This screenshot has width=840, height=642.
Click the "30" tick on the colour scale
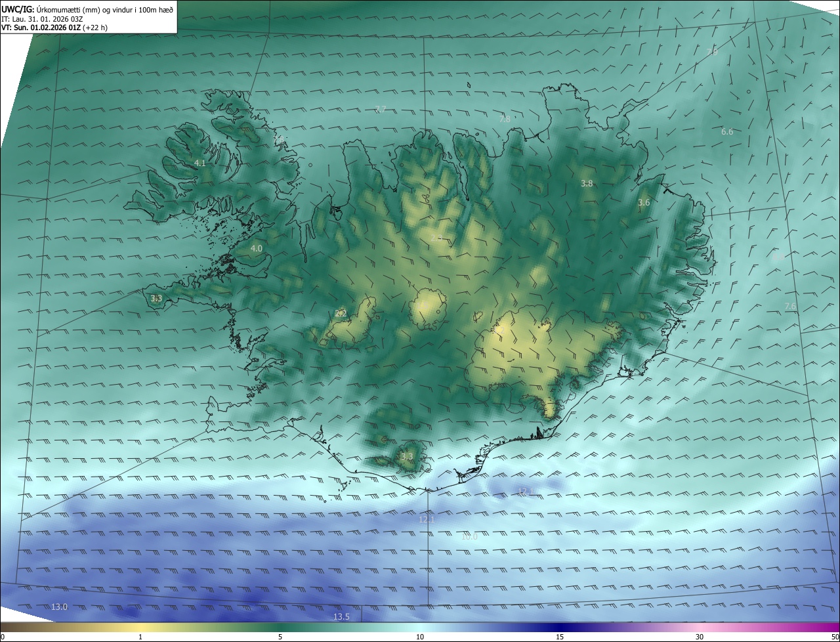(x=700, y=637)
